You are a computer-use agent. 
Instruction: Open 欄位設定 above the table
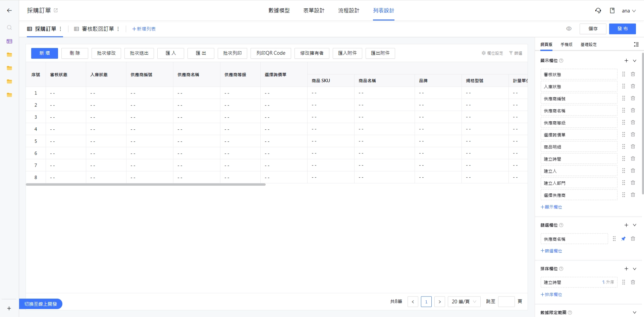point(492,53)
